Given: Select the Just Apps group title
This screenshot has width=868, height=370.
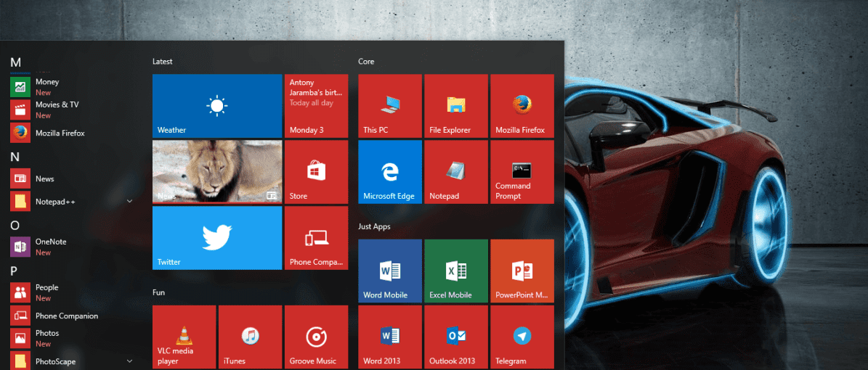Looking at the screenshot, I should [x=374, y=226].
